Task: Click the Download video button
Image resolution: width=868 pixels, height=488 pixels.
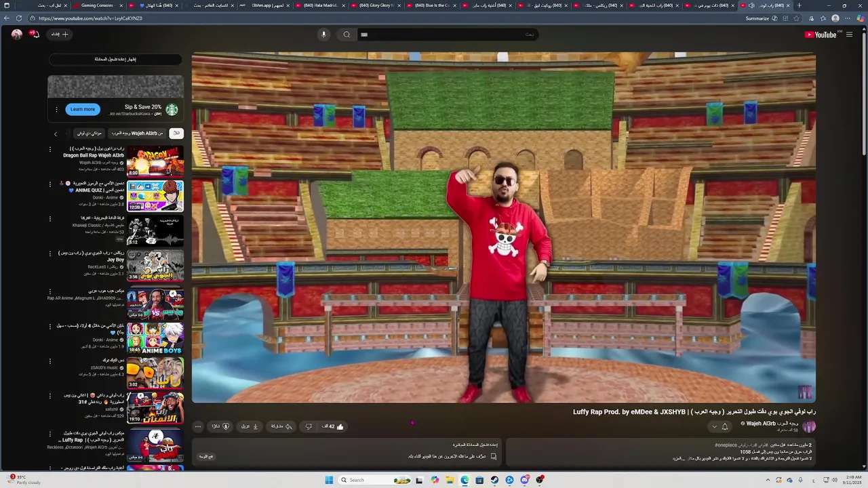Action: 250,426
